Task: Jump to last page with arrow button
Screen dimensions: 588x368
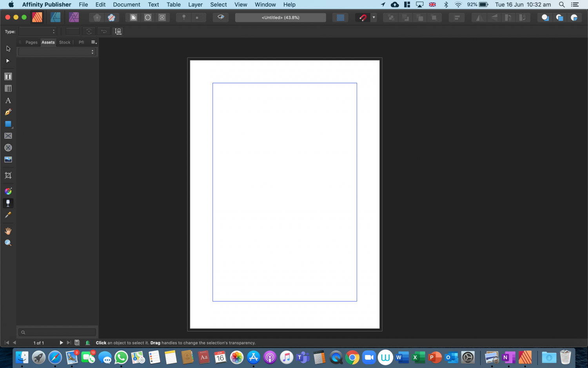Action: tap(69, 342)
